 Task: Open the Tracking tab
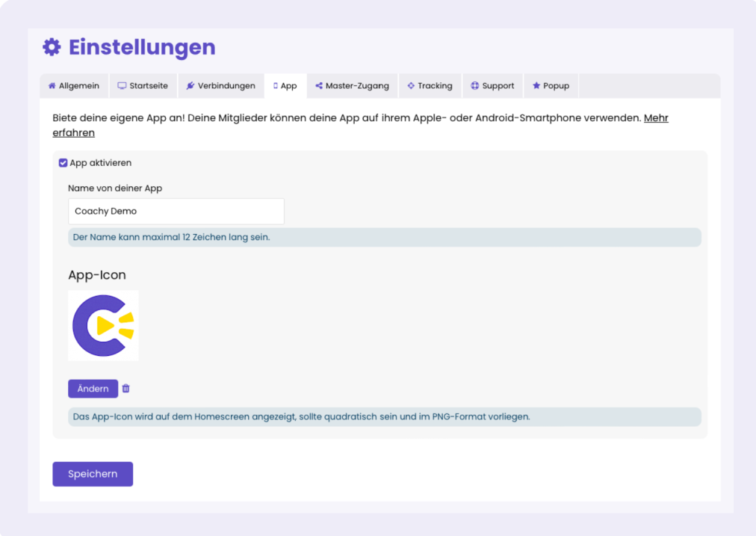(430, 86)
